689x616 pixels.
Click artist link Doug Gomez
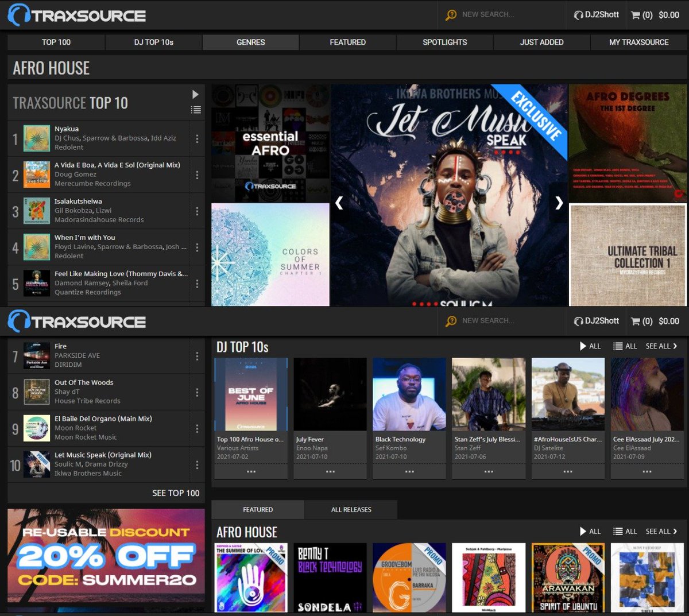coord(75,174)
